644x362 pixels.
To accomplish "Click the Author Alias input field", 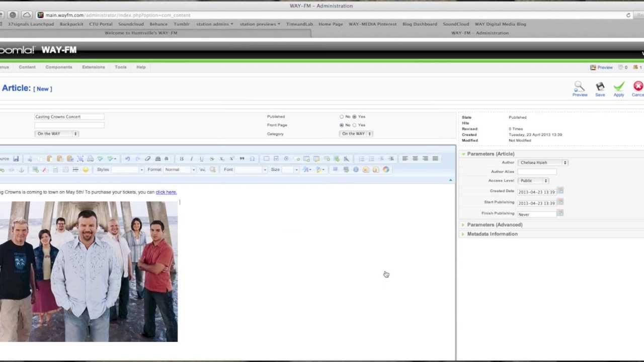I will [537, 171].
